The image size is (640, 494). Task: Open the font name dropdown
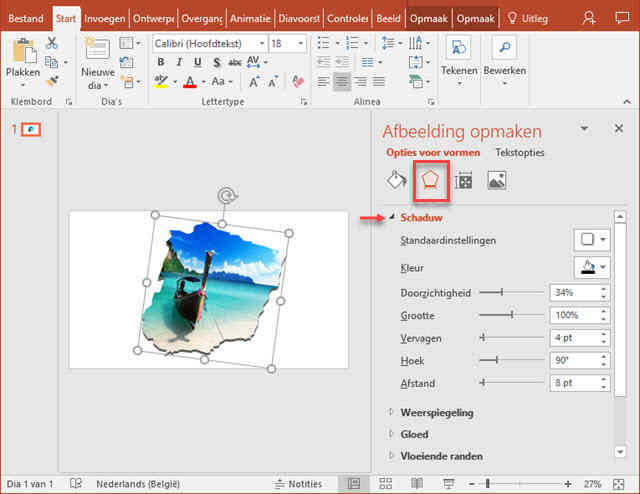262,44
